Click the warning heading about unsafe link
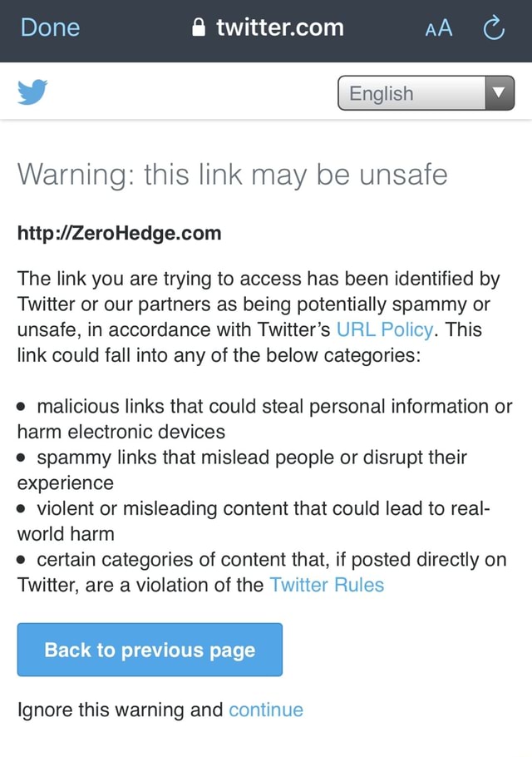532x757 pixels. pyautogui.click(x=233, y=175)
